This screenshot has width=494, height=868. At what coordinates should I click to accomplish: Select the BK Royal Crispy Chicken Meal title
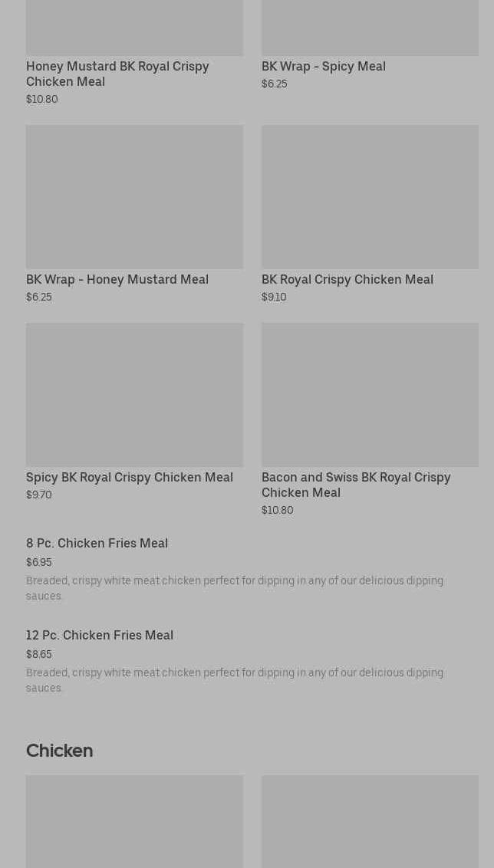347,279
